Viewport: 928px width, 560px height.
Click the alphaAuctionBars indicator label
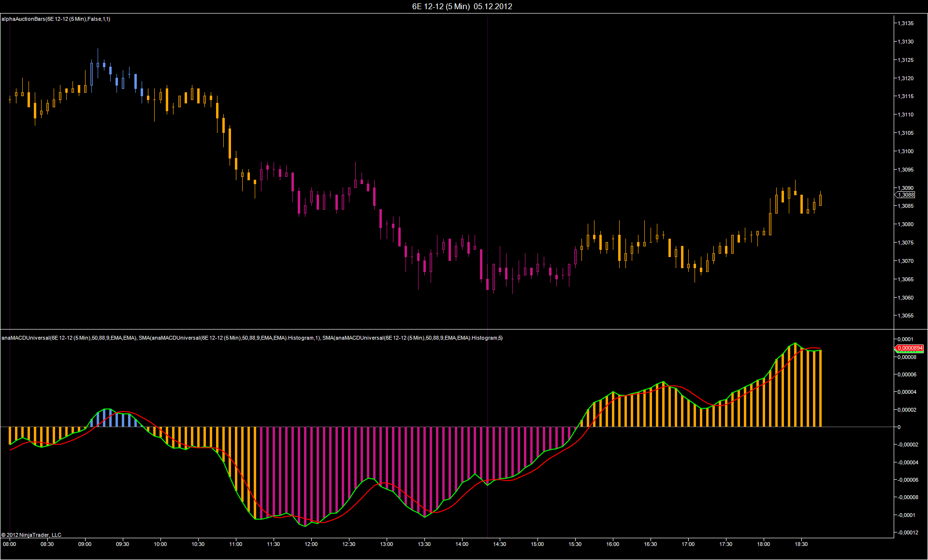click(56, 19)
